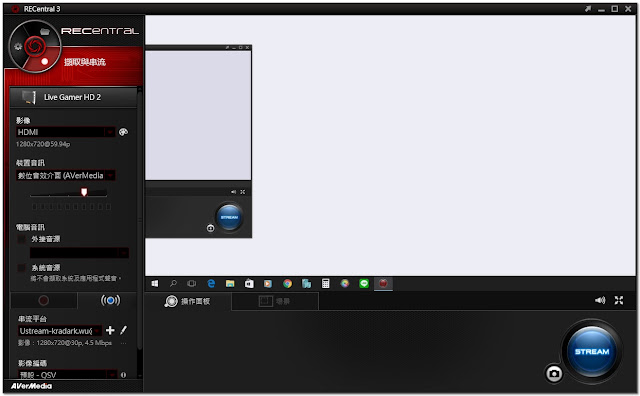Click the left panel vertical scrollbar
640x396 pixels.
click(x=140, y=220)
